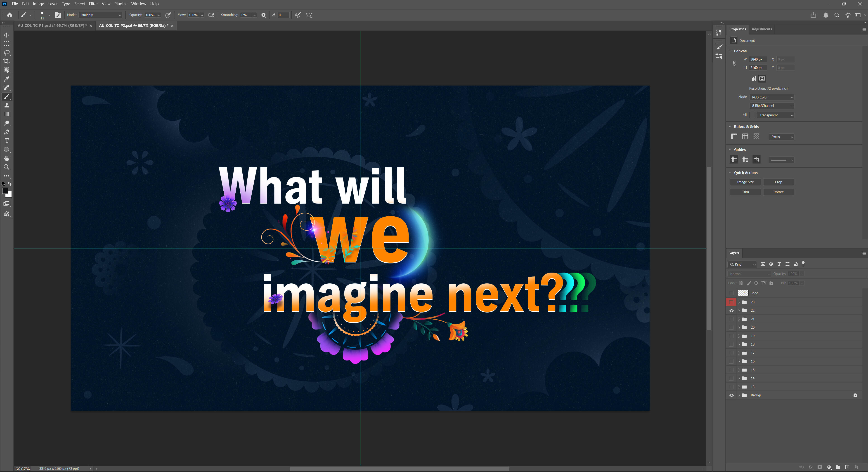Click the foreground color swatch
This screenshot has width=868, height=472.
(x=5, y=191)
